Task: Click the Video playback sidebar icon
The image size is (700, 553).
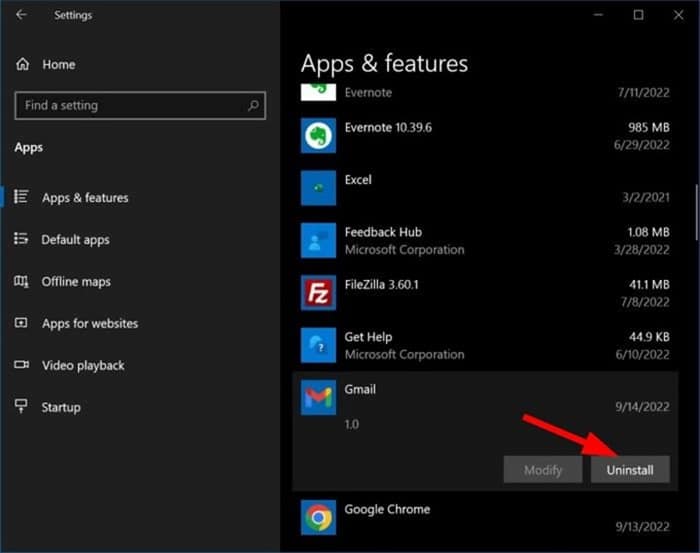Action: [21, 365]
